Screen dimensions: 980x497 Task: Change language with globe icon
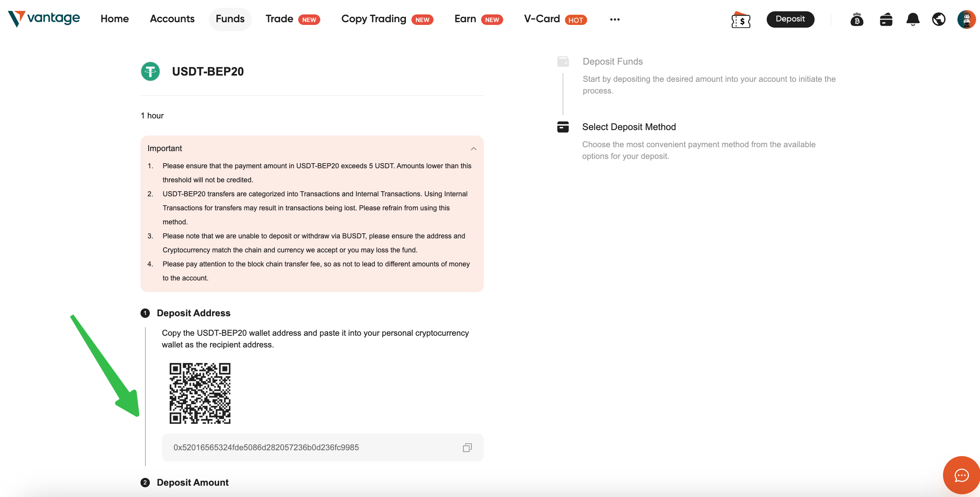[x=939, y=19]
